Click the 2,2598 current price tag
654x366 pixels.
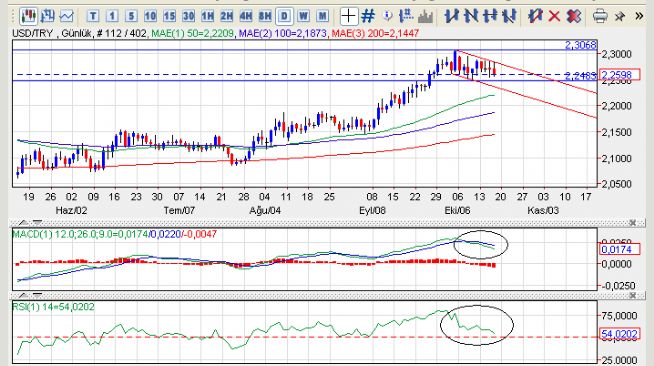point(619,75)
